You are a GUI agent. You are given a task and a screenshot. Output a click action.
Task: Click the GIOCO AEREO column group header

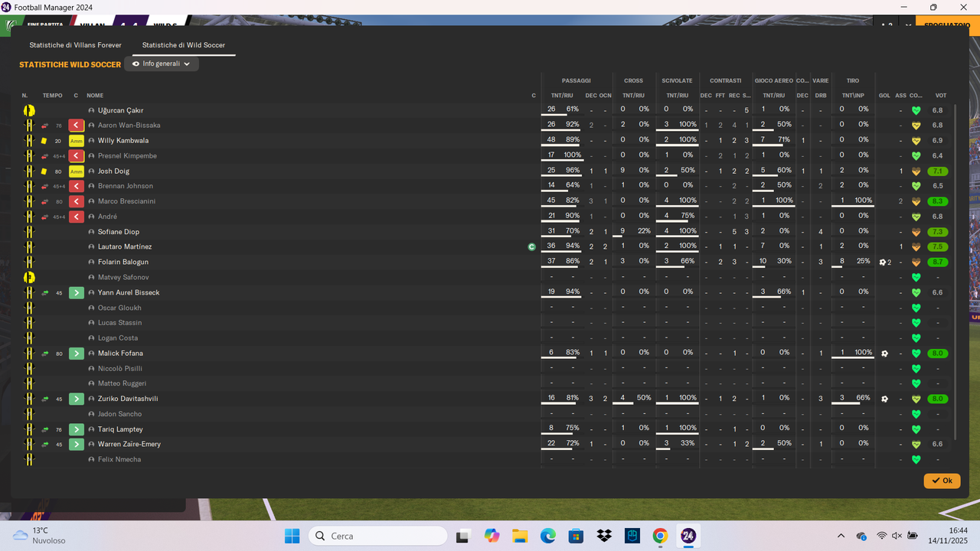(774, 80)
